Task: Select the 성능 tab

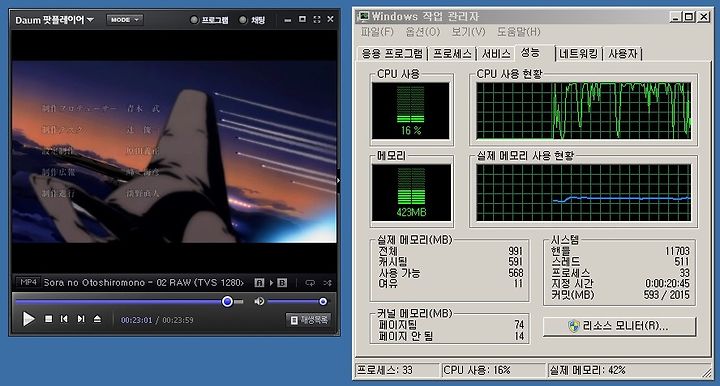Action: [534, 52]
